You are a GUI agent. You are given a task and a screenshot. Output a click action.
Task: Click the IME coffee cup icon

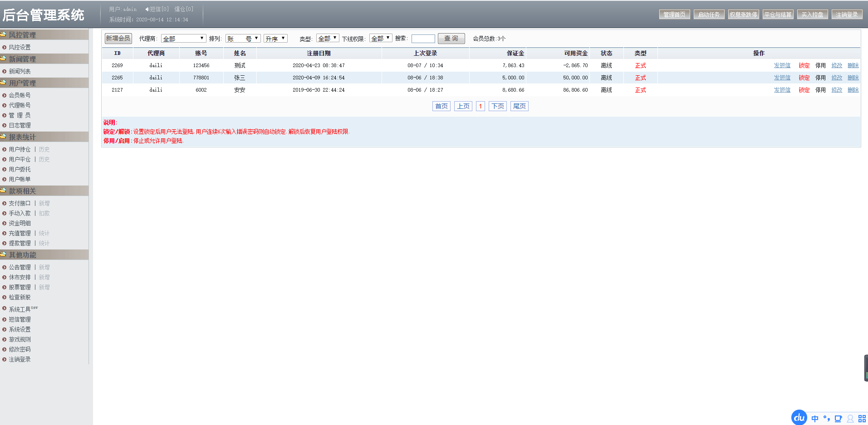[x=838, y=419]
